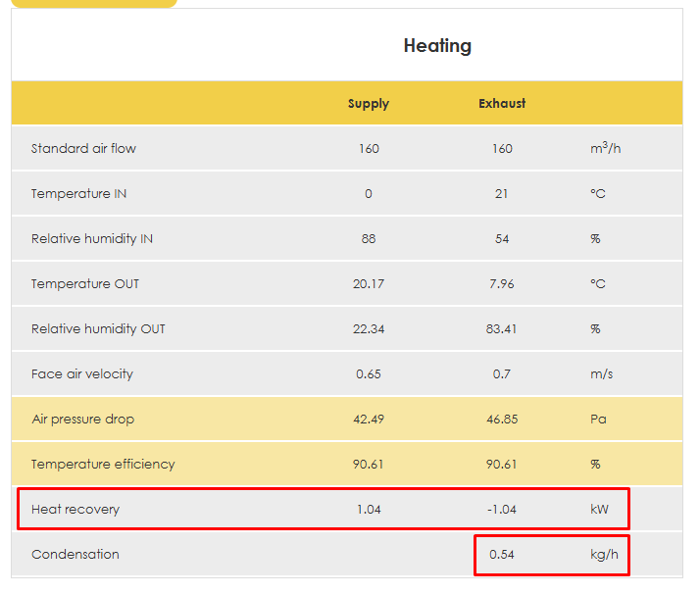Select supply Relative humidity OUT value 22.34
This screenshot has height=594, width=700.
[x=369, y=329]
